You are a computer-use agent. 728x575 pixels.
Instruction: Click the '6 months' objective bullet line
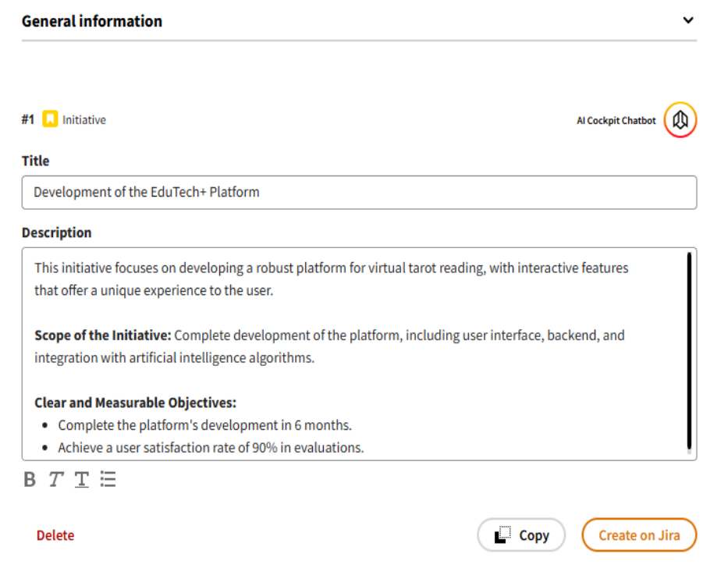coord(204,425)
